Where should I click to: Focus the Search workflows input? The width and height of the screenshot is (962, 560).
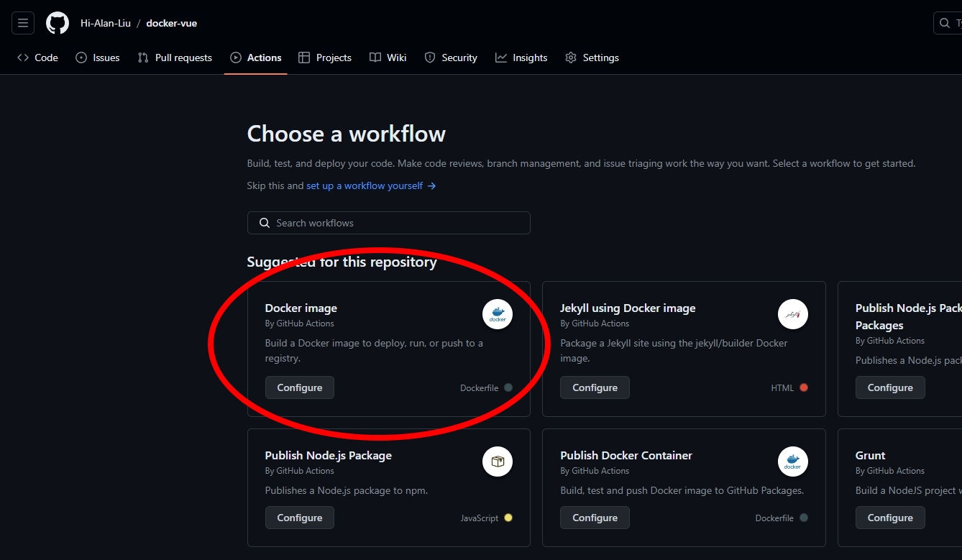click(389, 223)
